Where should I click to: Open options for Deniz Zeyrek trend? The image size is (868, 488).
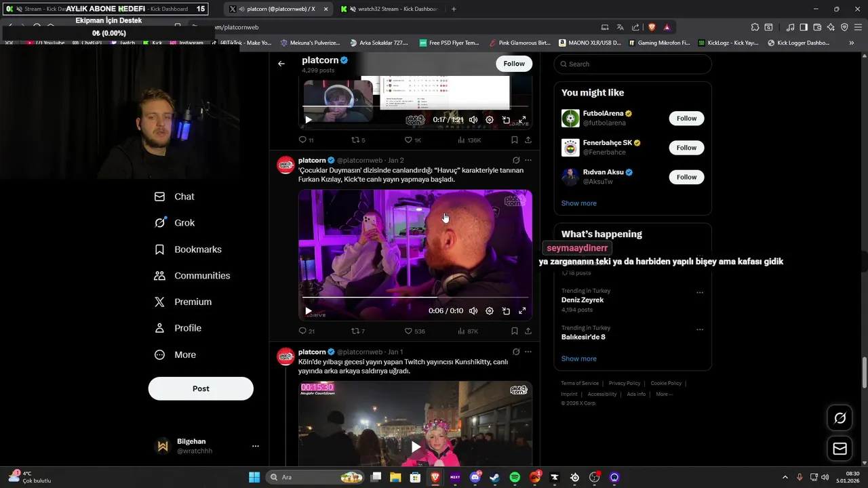tap(700, 293)
